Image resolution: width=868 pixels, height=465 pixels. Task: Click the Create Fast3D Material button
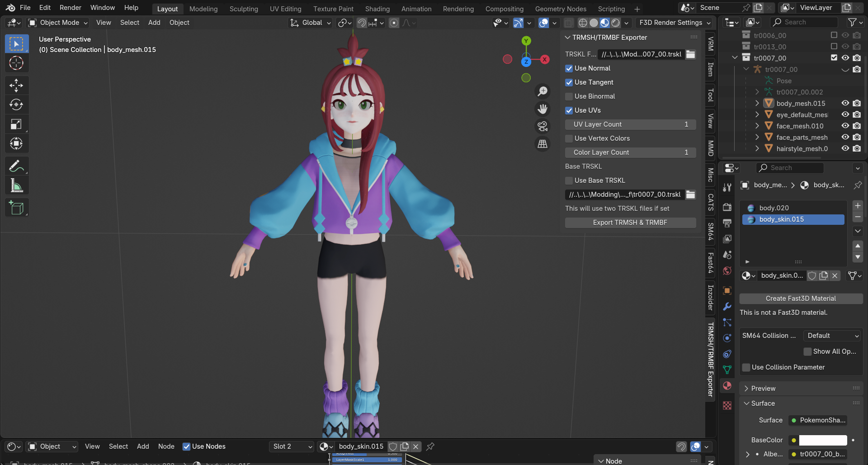(x=801, y=299)
